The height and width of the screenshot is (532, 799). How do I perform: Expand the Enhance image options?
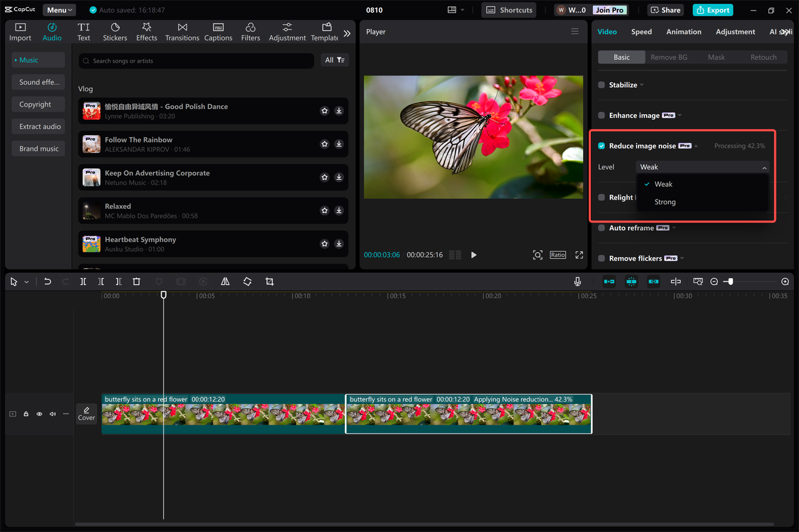coord(680,115)
